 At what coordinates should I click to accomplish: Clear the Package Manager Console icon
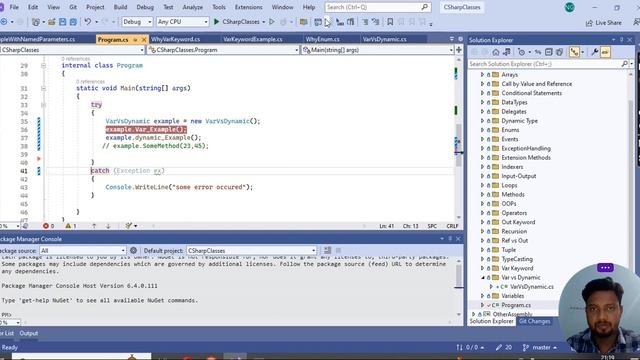tap(327, 251)
